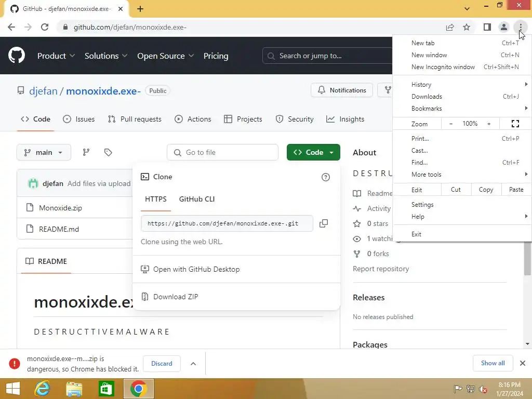Select New Incognito window menu item
Image resolution: width=532 pixels, height=399 pixels.
click(x=462, y=67)
